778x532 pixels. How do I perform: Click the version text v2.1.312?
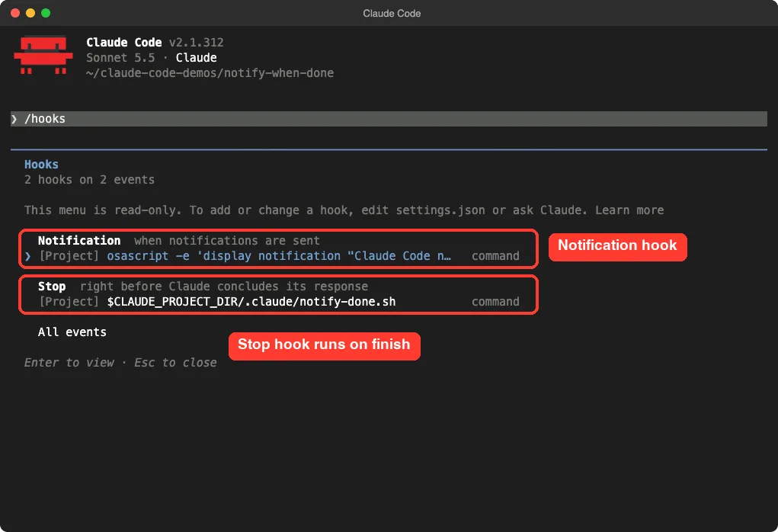tap(196, 43)
